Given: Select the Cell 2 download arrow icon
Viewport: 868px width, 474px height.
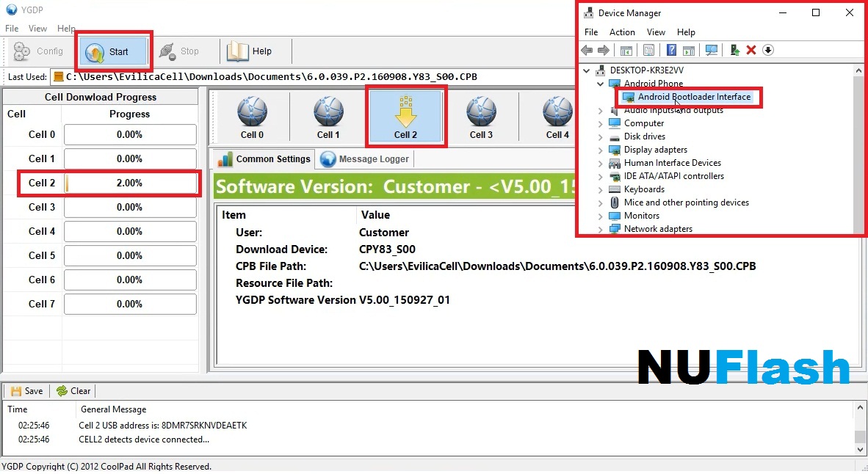Looking at the screenshot, I should coord(405,117).
